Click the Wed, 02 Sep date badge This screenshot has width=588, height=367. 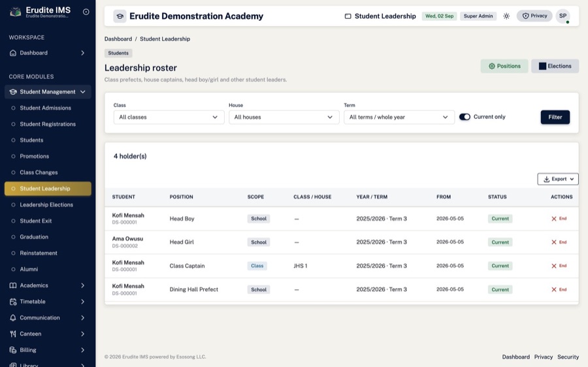(439, 16)
